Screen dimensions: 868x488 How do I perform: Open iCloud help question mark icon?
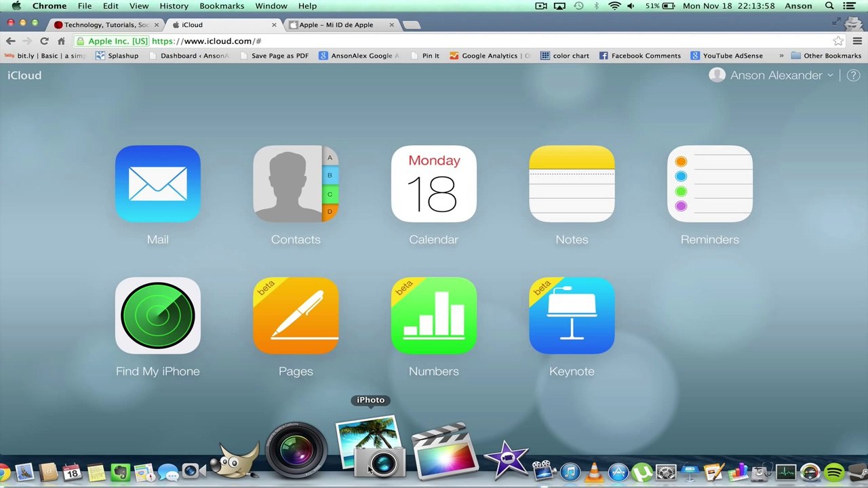854,75
